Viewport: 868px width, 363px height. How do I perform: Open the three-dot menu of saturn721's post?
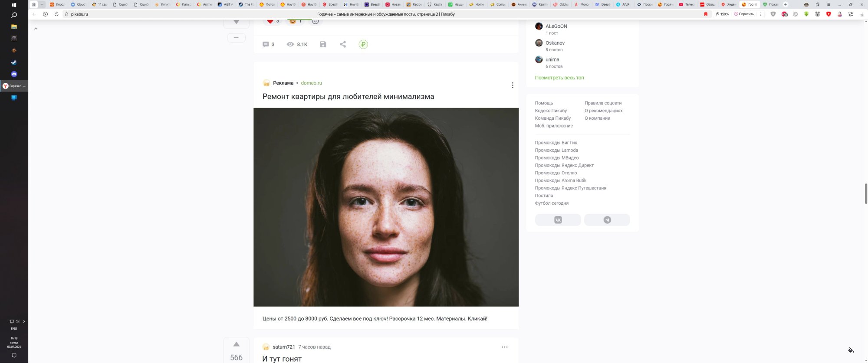click(504, 347)
